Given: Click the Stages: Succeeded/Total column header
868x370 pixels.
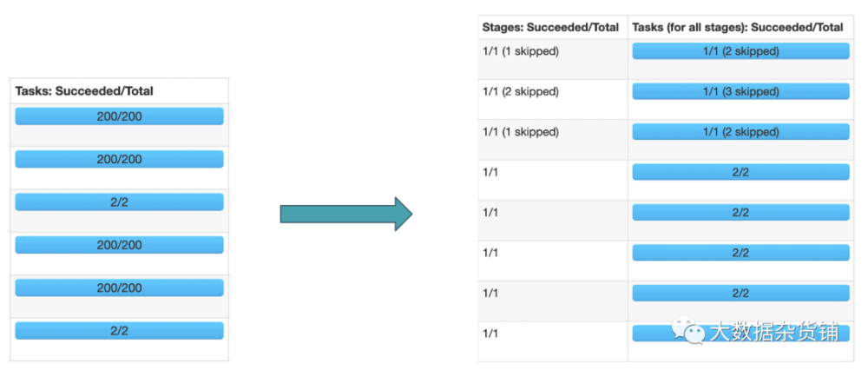Looking at the screenshot, I should coord(550,27).
